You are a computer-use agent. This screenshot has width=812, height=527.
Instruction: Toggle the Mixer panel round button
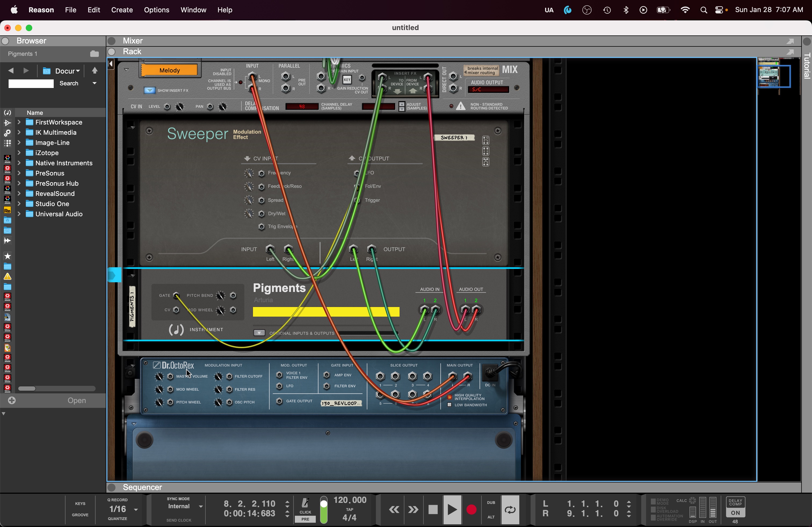pyautogui.click(x=111, y=41)
